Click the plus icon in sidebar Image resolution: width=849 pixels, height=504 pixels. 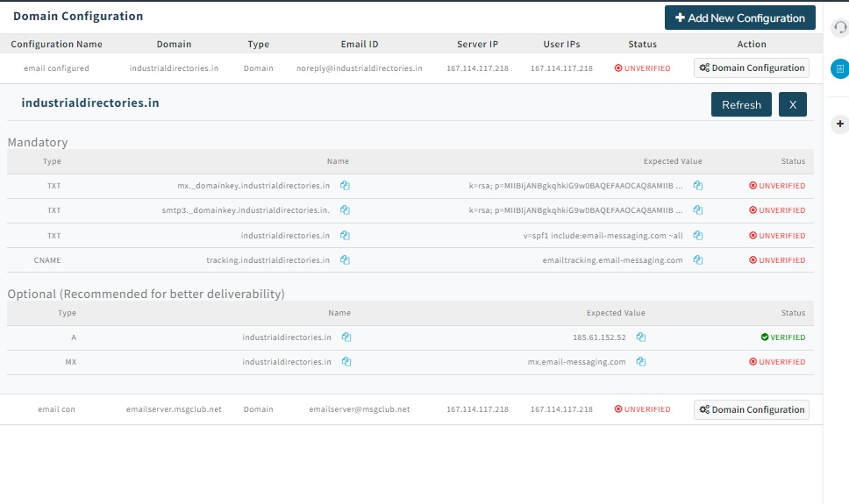[840, 124]
